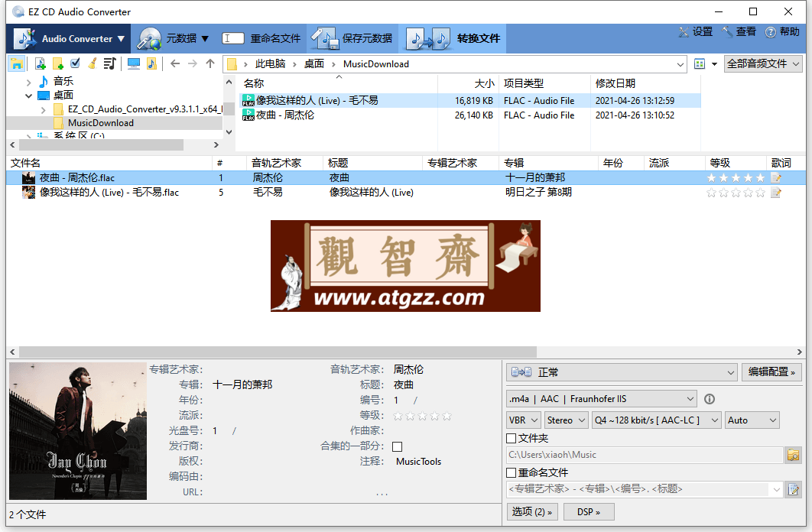This screenshot has width=812, height=532.
Task: Go up one folder level
Action: coord(209,63)
